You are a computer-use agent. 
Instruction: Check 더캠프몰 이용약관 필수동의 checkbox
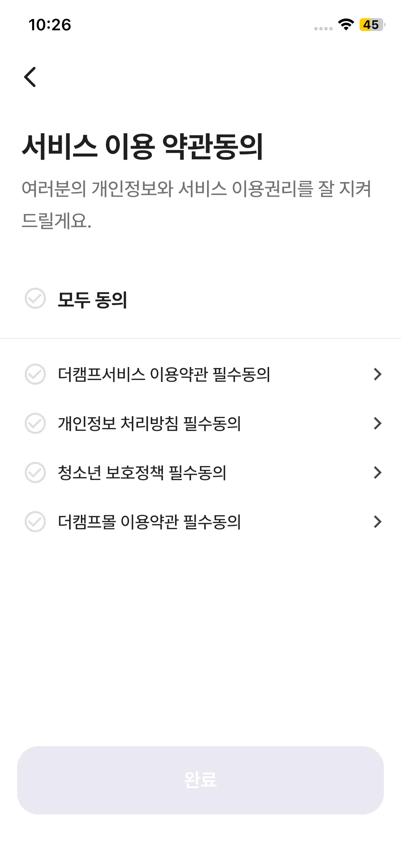[35, 522]
